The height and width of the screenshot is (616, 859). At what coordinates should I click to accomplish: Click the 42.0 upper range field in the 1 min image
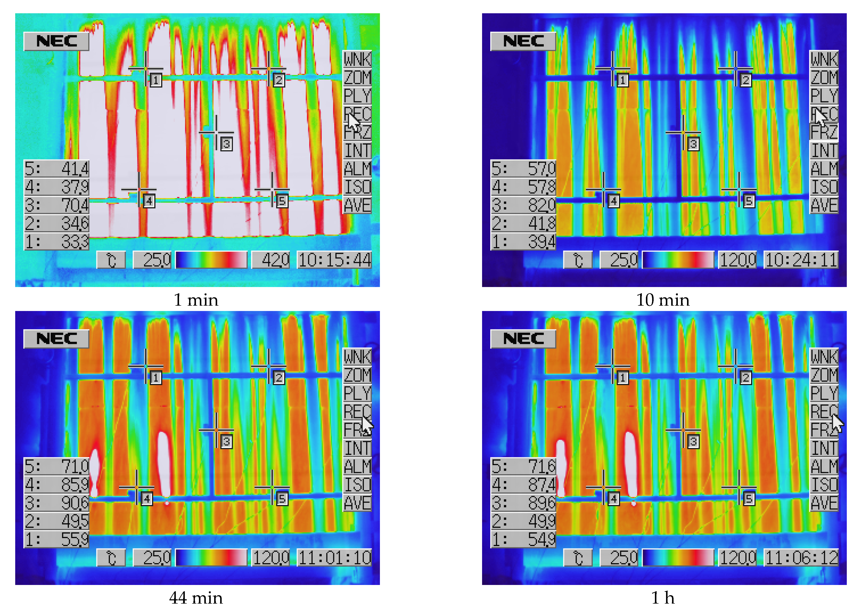(270, 260)
